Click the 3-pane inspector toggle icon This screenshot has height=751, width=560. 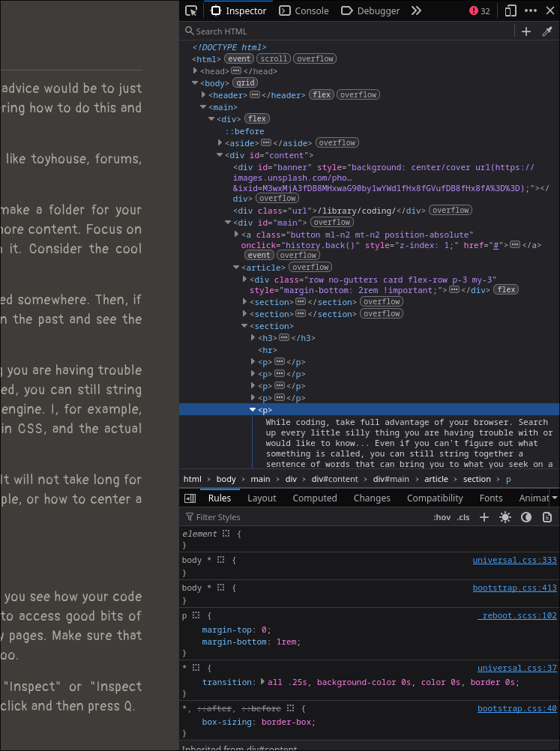click(x=190, y=498)
